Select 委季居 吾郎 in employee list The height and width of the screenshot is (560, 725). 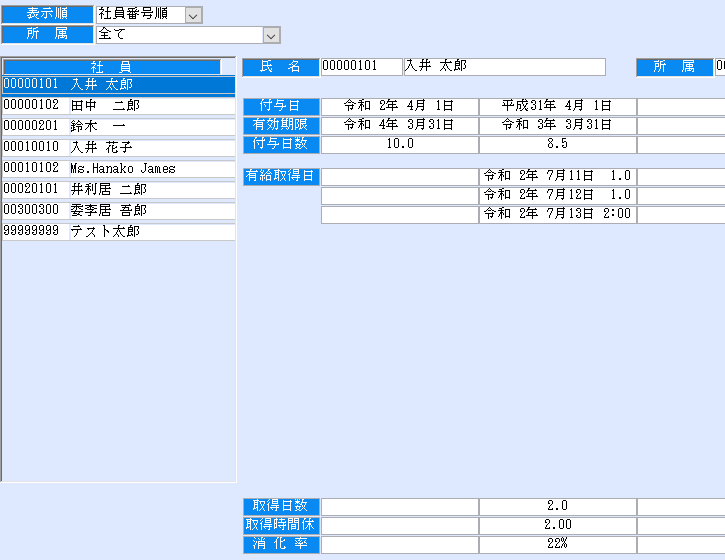[118, 211]
